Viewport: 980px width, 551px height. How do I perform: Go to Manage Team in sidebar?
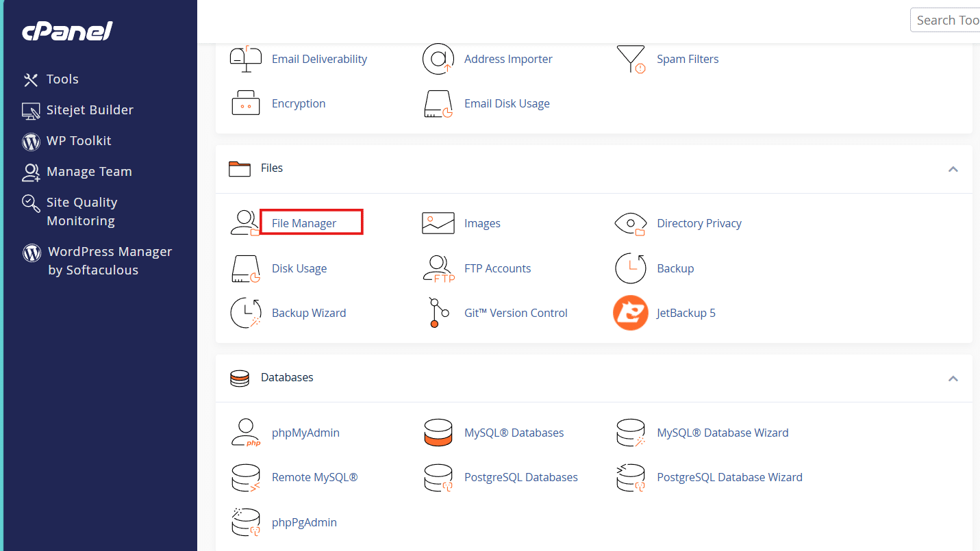(x=89, y=172)
